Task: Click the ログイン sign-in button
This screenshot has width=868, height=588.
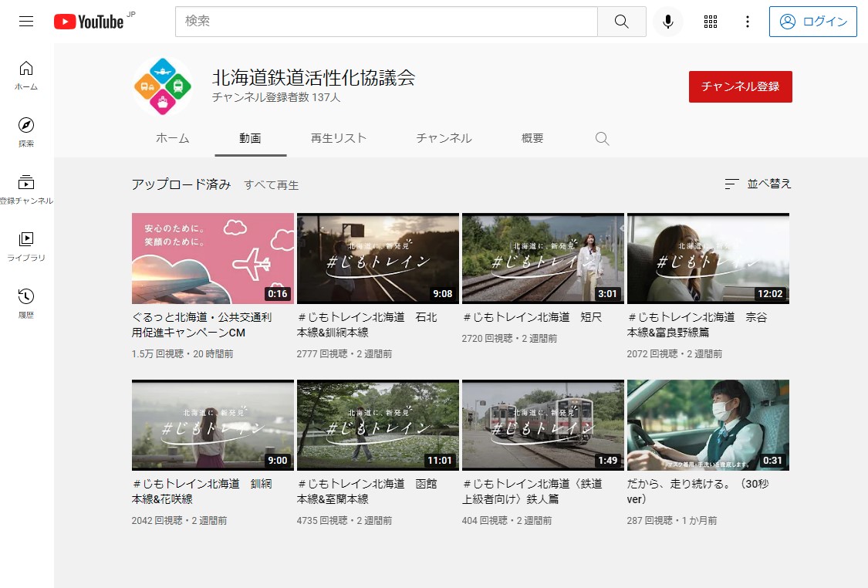Action: pos(812,22)
